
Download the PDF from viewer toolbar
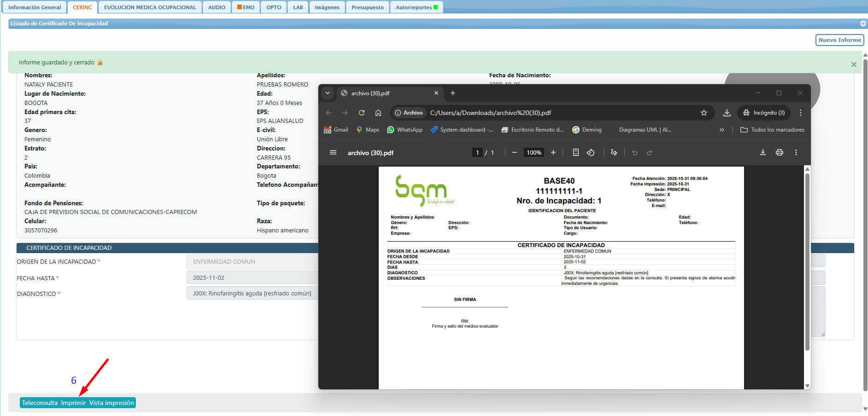762,153
